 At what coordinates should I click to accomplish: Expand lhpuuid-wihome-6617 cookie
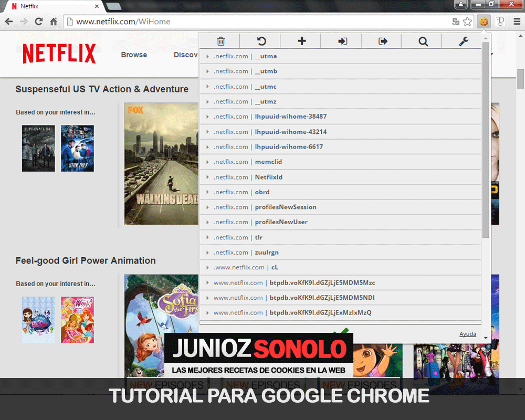point(341,146)
